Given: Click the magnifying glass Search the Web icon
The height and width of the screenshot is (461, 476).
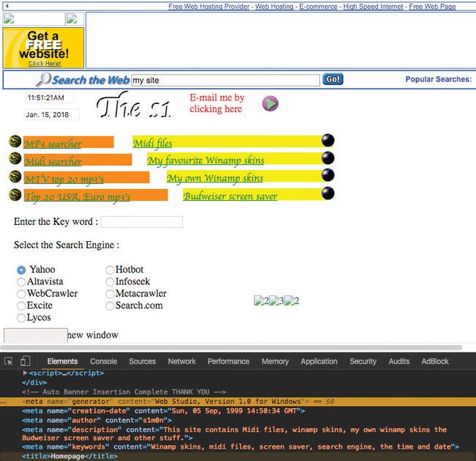Looking at the screenshot, I should [43, 80].
